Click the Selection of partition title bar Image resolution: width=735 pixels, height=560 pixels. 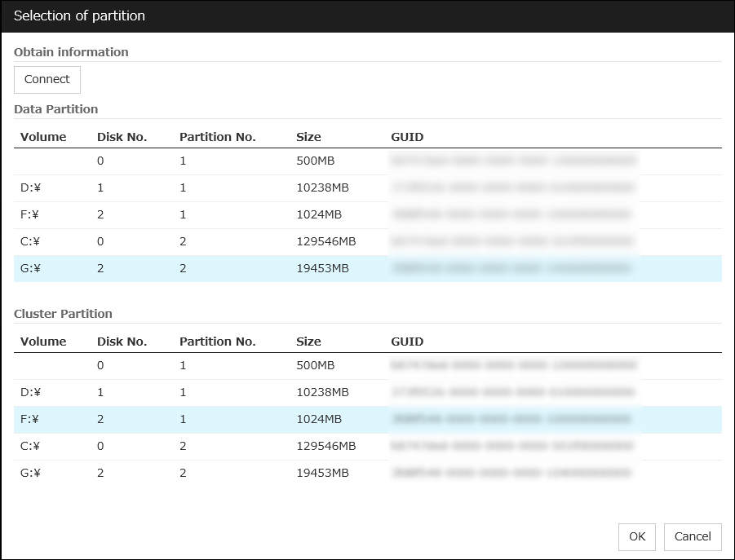(x=79, y=15)
